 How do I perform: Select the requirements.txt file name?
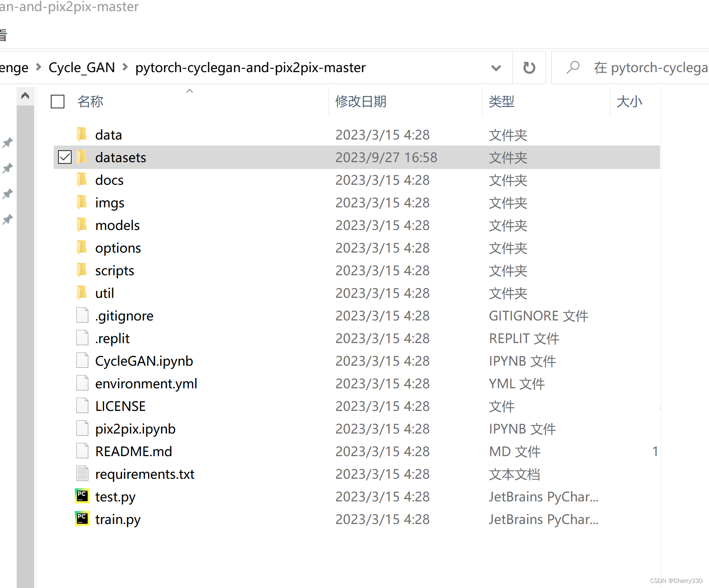[x=145, y=474]
